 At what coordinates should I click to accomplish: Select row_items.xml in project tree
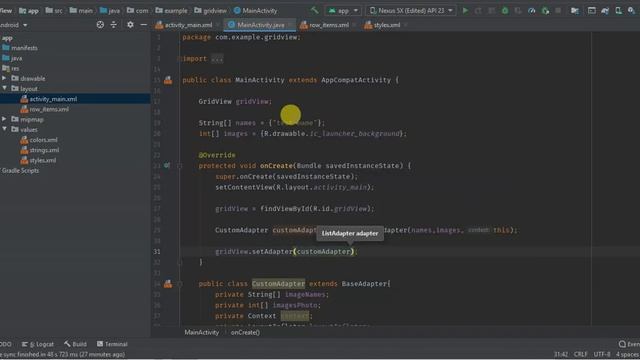point(49,109)
